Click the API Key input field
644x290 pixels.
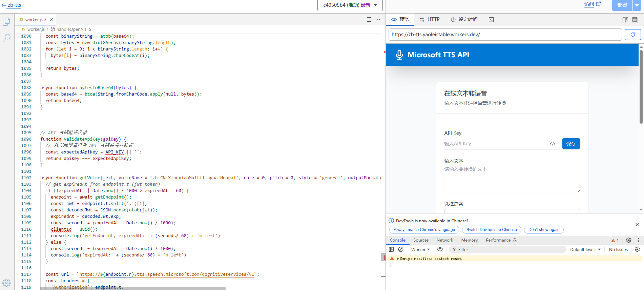495,144
